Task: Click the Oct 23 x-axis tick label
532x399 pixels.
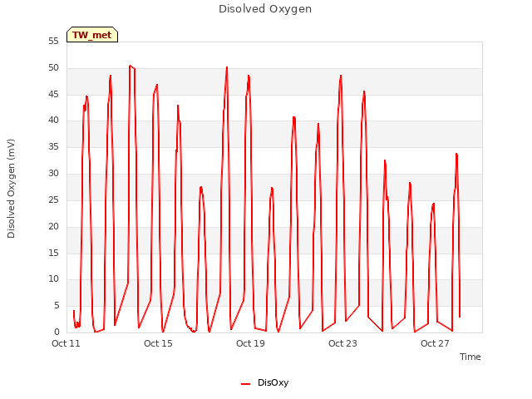Action: (x=342, y=343)
